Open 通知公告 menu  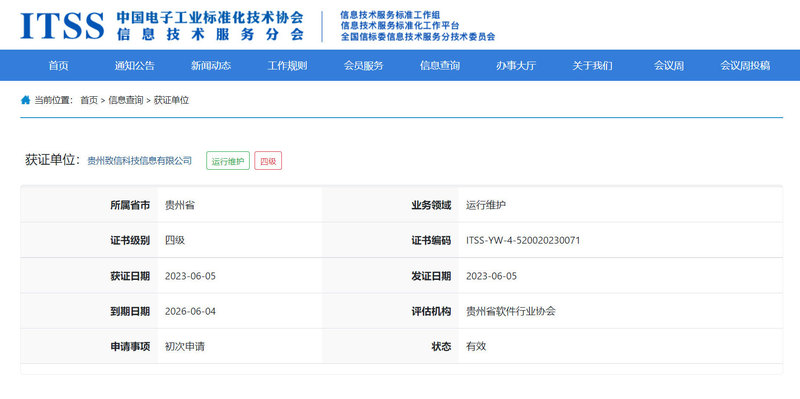pos(134,65)
